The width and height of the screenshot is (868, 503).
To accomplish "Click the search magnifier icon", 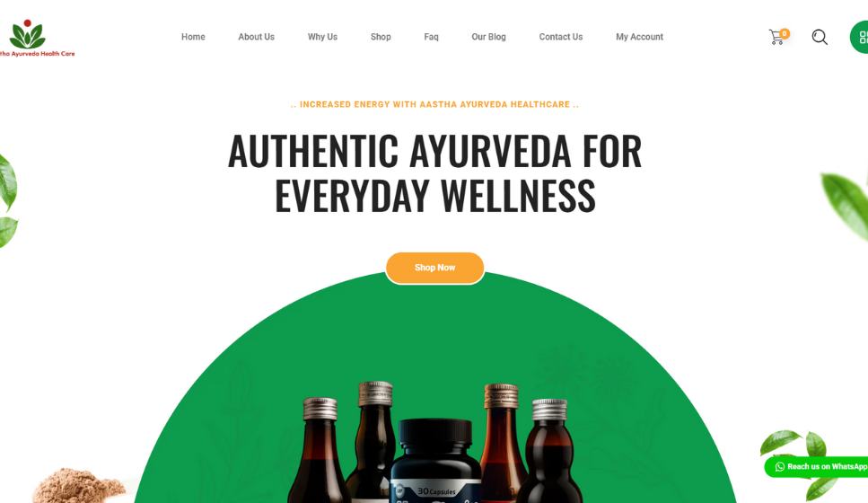I will coord(820,37).
